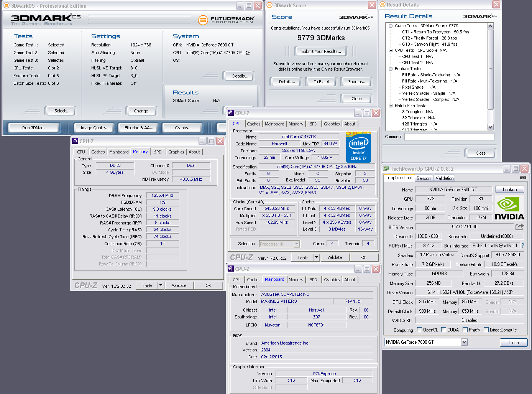Click the Core Speed value 5456.23 MHz

(276, 209)
